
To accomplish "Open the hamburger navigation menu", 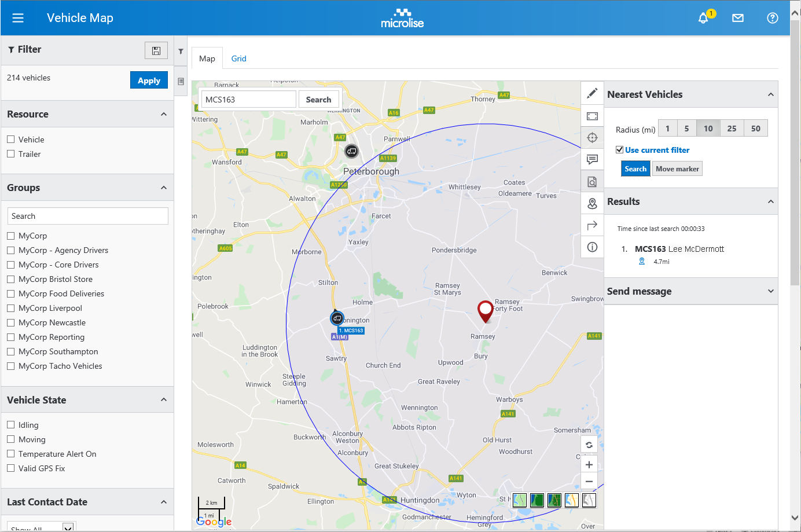I will pyautogui.click(x=18, y=18).
